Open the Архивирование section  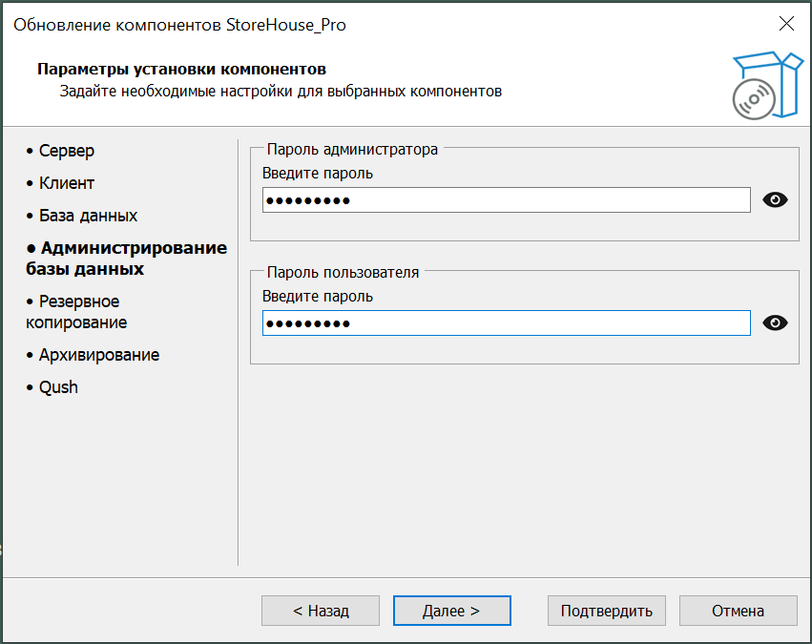coord(98,355)
